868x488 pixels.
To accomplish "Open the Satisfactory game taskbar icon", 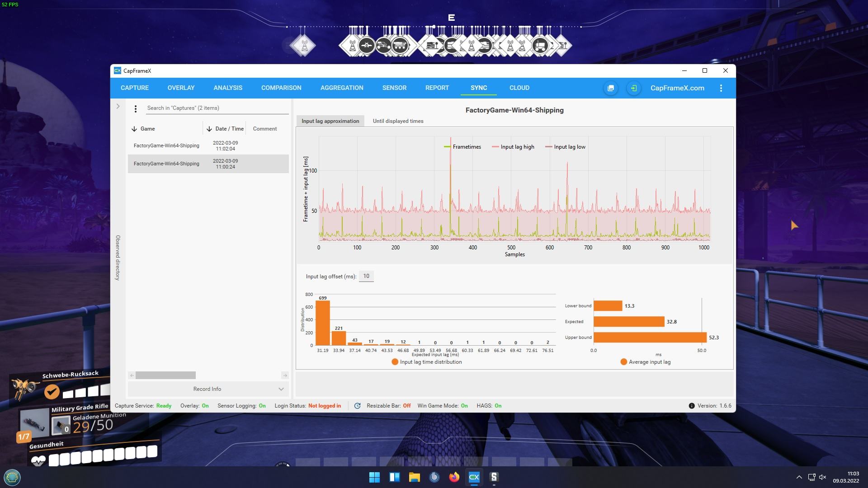I will [x=494, y=477].
